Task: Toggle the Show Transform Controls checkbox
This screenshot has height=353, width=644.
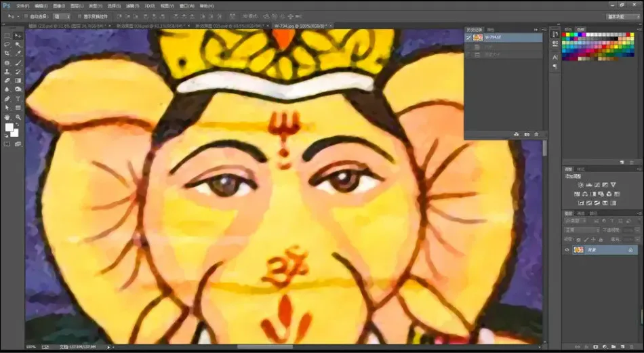Action: point(80,16)
